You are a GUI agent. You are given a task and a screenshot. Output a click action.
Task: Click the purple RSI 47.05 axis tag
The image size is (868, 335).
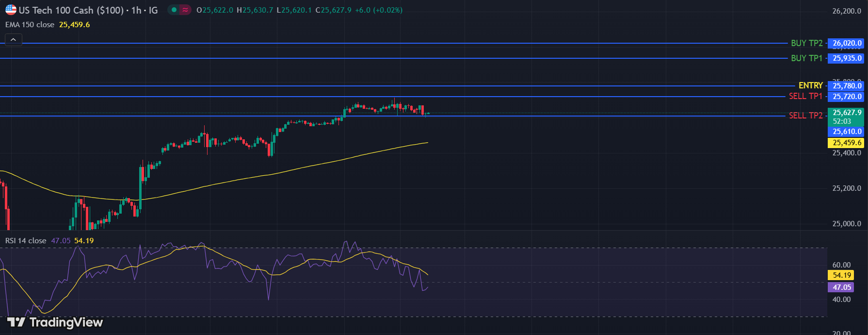tap(842, 287)
